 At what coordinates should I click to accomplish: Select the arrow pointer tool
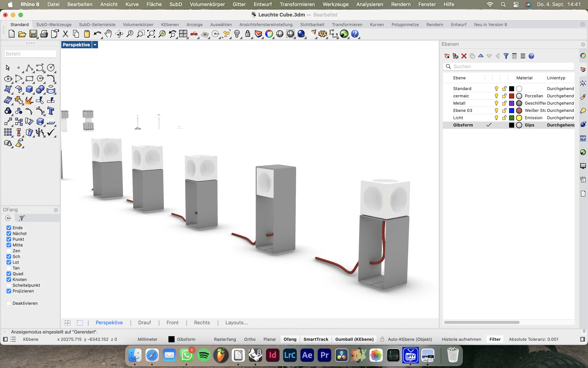pyautogui.click(x=8, y=68)
